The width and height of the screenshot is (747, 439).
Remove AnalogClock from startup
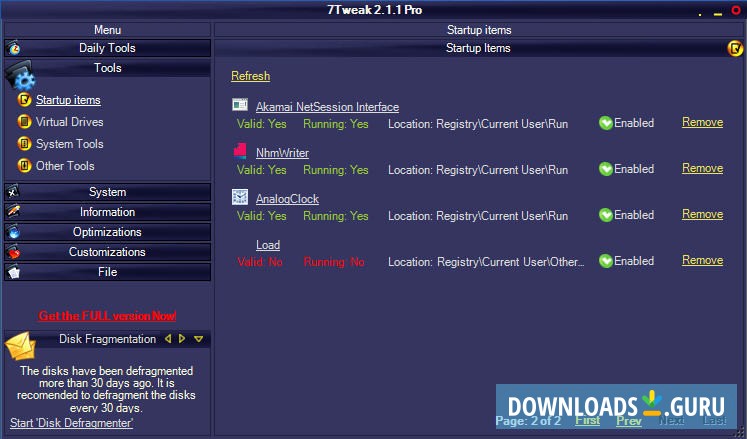point(702,214)
